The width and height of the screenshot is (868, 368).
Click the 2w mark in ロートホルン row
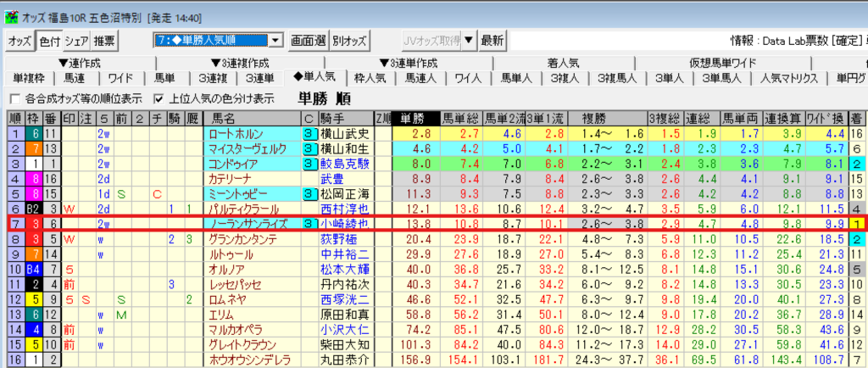pos(103,134)
